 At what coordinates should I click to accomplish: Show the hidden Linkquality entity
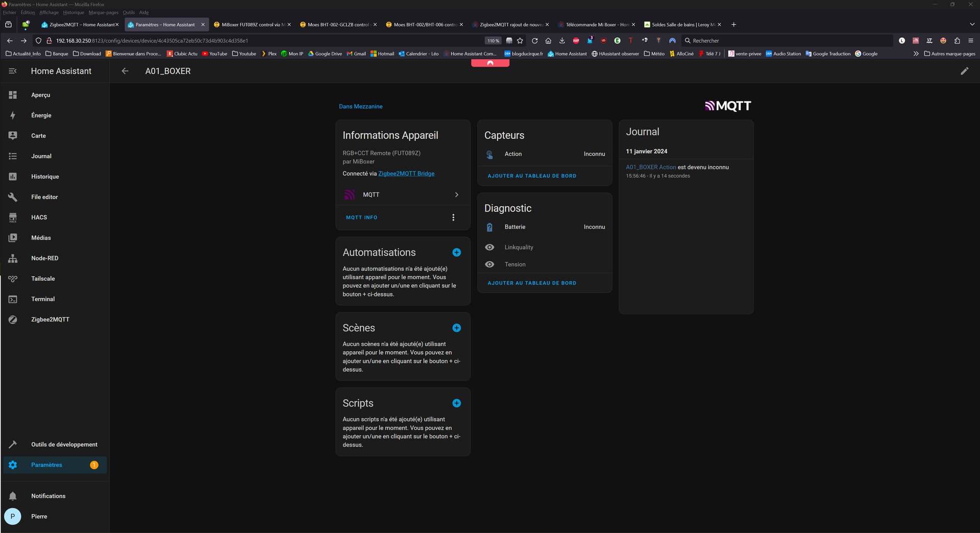[x=489, y=247]
